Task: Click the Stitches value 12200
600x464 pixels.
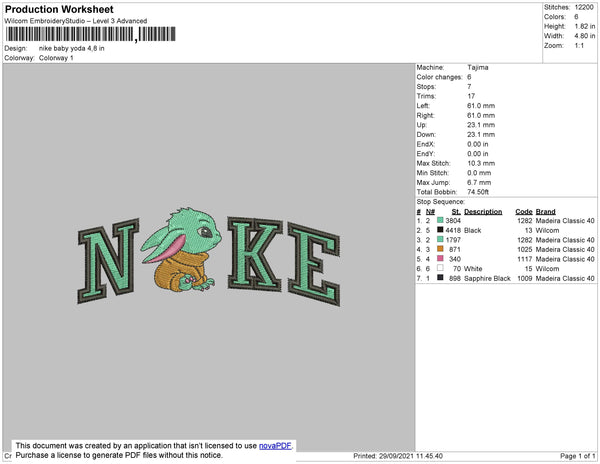Action: (584, 7)
